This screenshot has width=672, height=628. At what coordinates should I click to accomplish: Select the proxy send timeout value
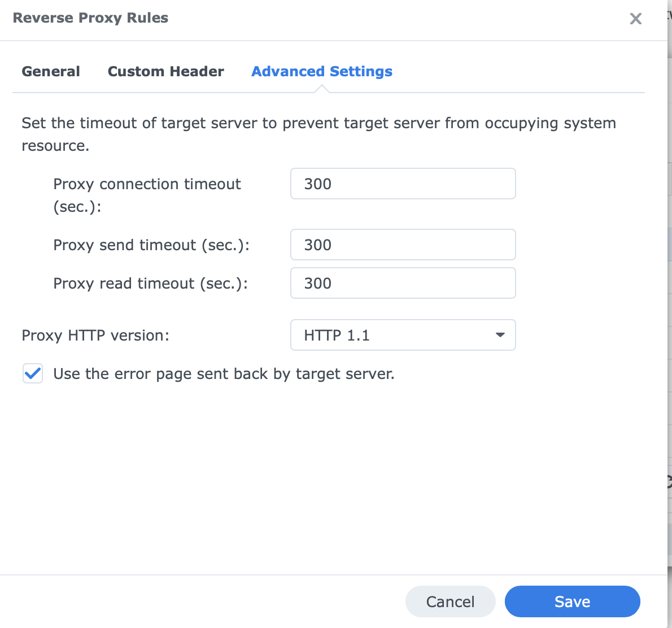point(403,245)
